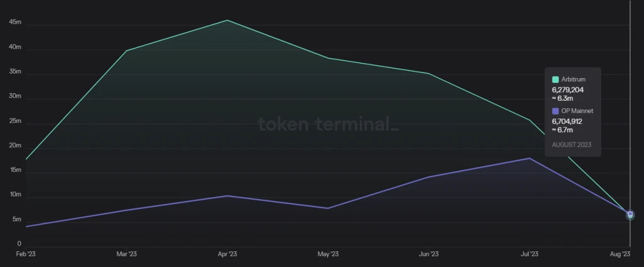The image size is (644, 267).
Task: Click the value 6,279,204 in the tooltip
Action: point(568,89)
